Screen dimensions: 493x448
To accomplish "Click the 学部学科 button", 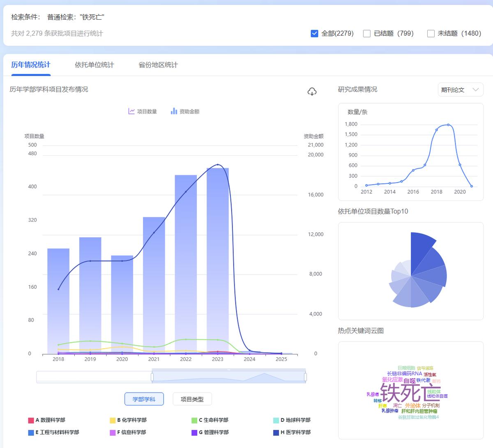I will point(144,399).
